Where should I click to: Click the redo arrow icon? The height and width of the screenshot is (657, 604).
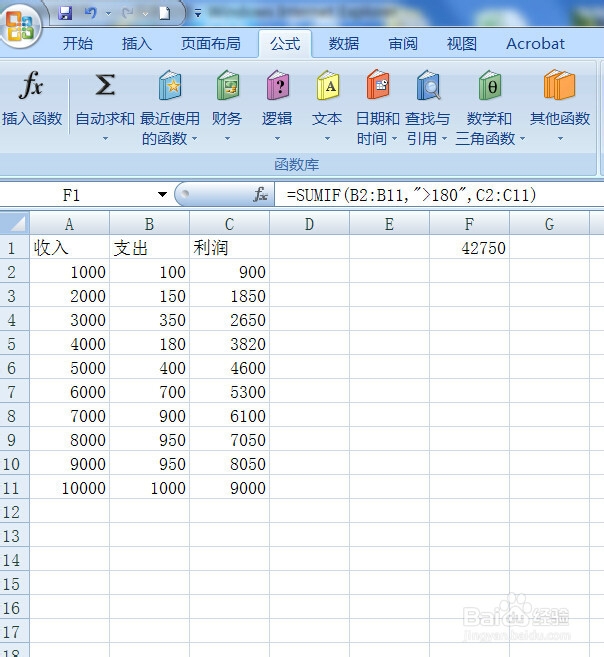127,13
